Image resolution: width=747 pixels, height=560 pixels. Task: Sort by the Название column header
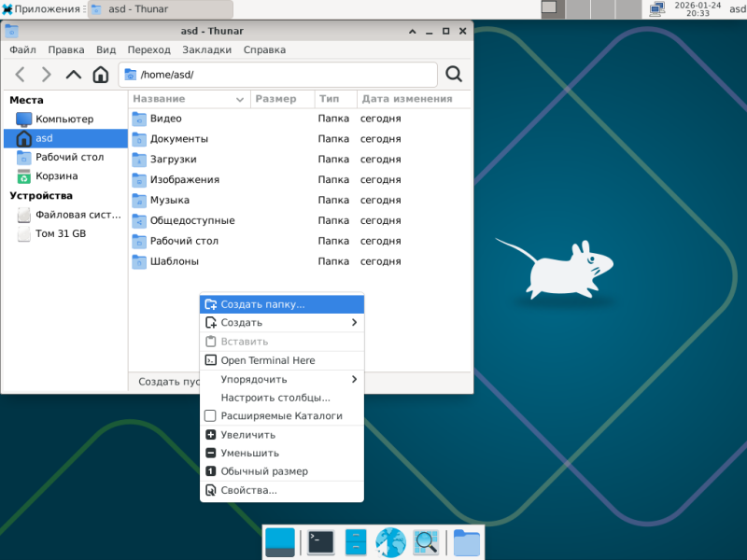(x=190, y=99)
